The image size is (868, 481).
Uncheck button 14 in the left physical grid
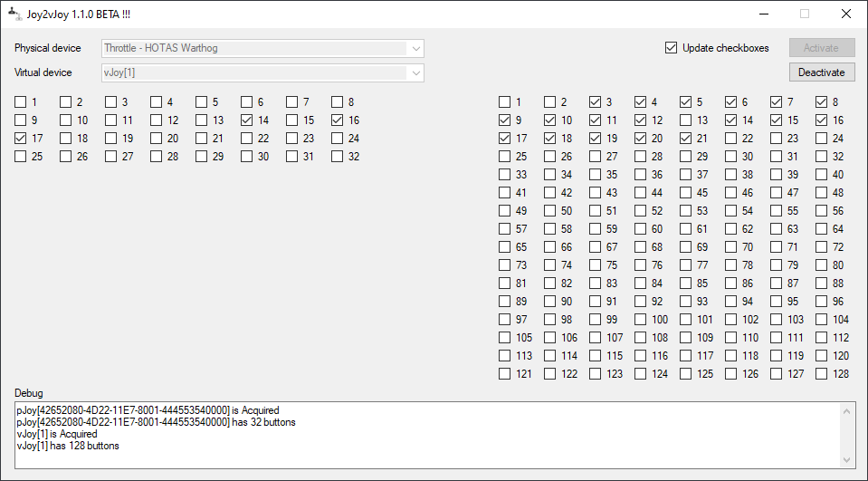247,120
